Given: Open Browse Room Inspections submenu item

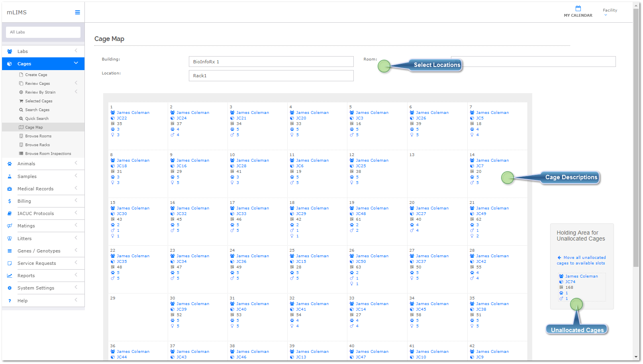Looking at the screenshot, I should (48, 154).
